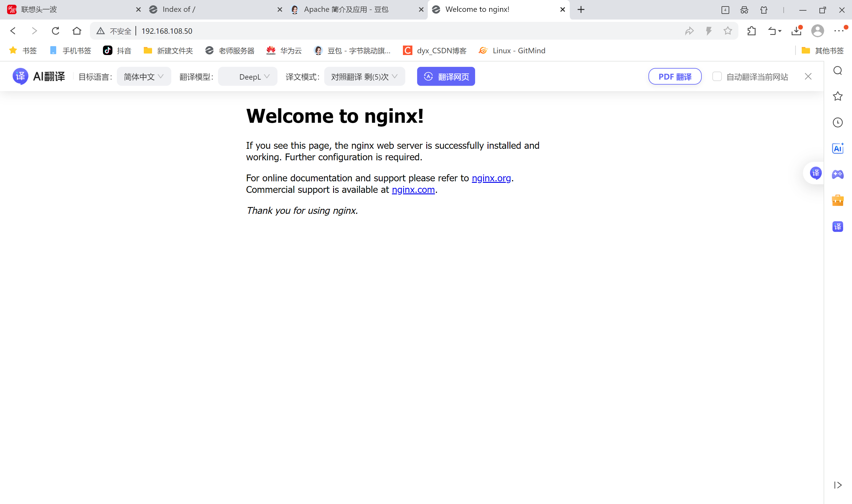This screenshot has width=852, height=504.
Task: Expand the target language 简体中文 dropdown
Action: (x=144, y=76)
